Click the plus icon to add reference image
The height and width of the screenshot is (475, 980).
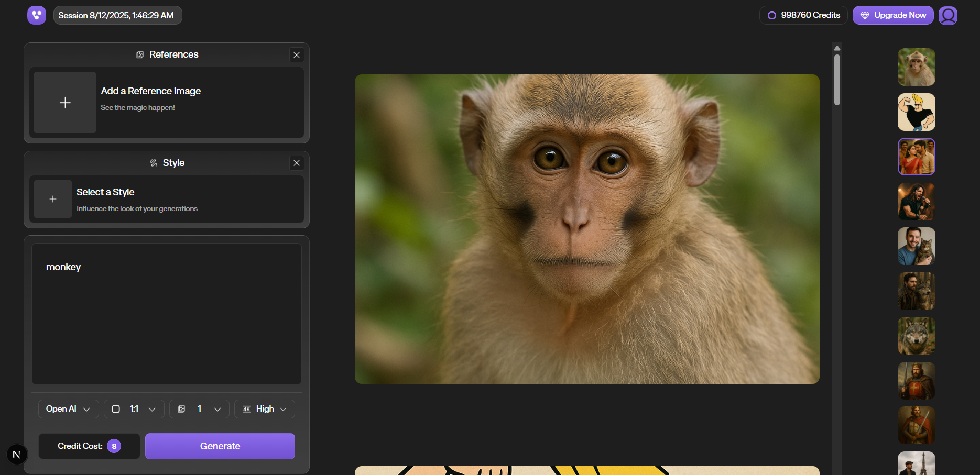65,103
